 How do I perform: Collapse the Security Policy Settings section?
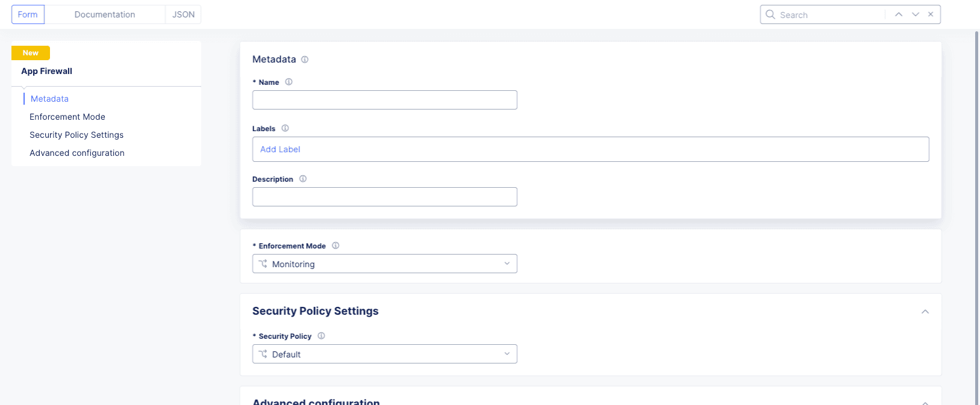tap(925, 312)
